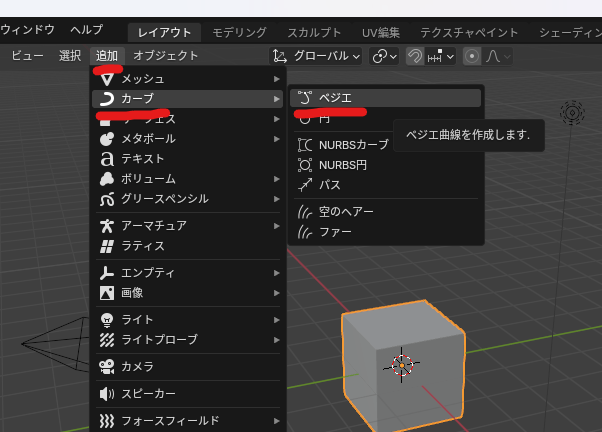Open the オブジェクト header menu
The width and height of the screenshot is (602, 432).
click(166, 56)
